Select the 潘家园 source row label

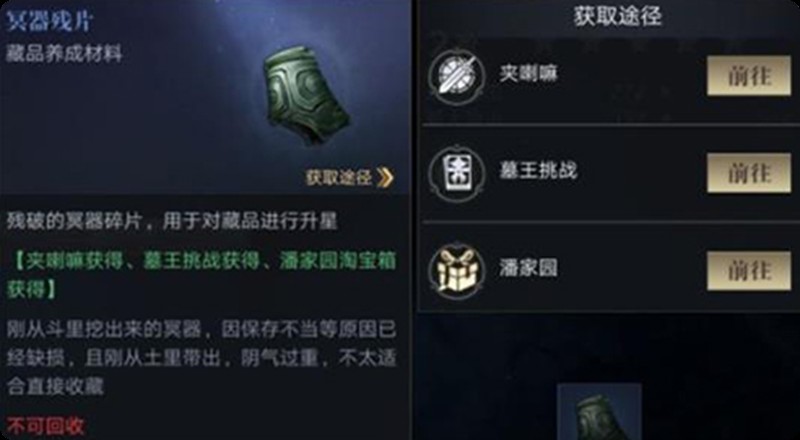[x=528, y=268]
